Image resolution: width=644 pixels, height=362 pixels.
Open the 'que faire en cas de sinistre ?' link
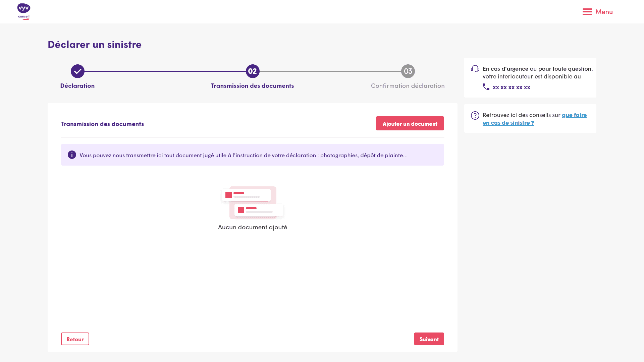tap(574, 115)
